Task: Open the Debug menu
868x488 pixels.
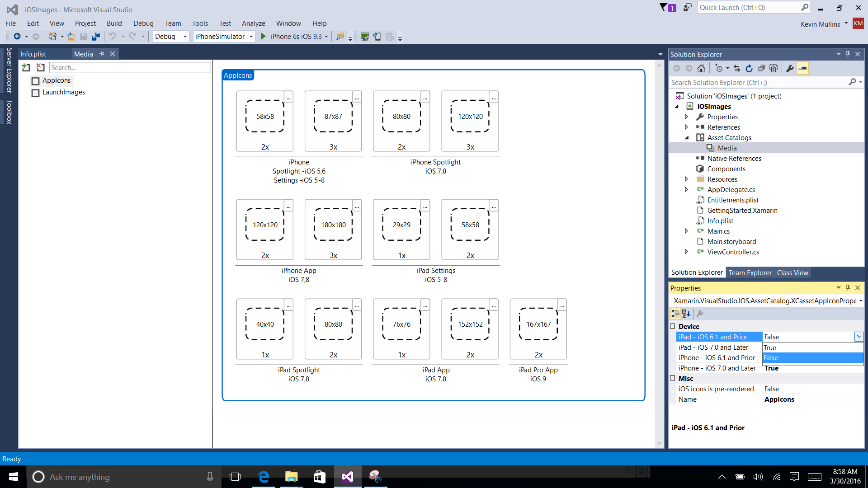Action: click(x=142, y=23)
